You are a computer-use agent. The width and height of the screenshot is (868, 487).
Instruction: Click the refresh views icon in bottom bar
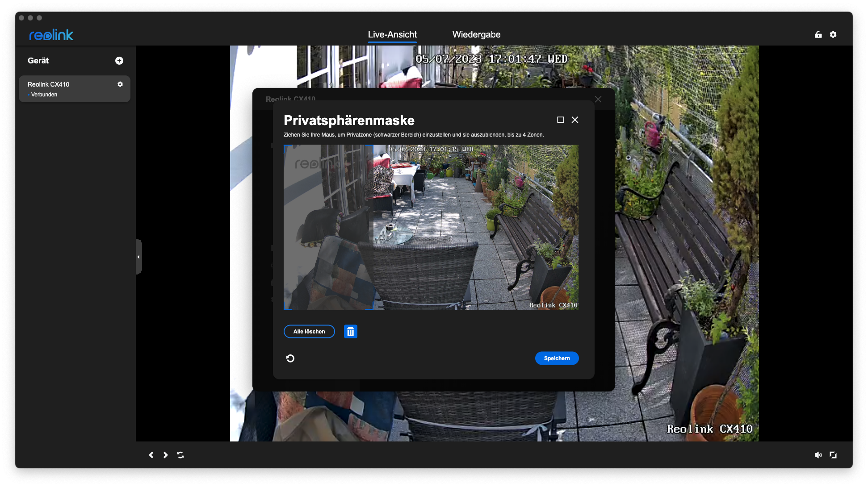[180, 455]
